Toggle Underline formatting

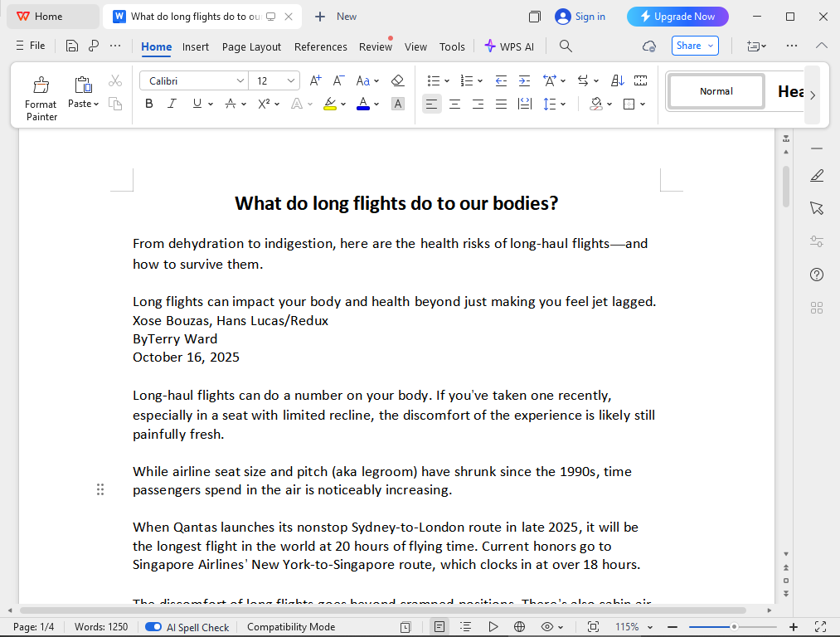point(195,103)
